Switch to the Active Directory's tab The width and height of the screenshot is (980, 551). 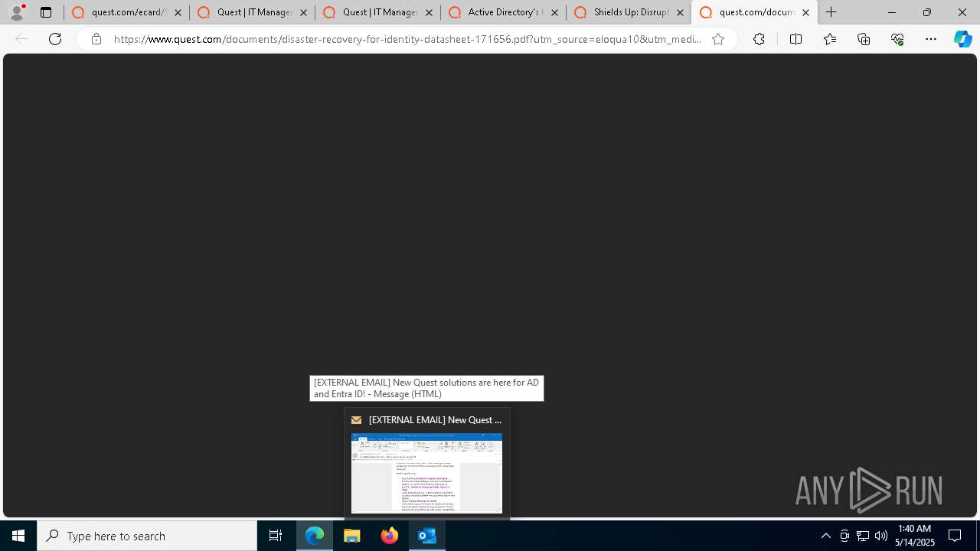503,12
